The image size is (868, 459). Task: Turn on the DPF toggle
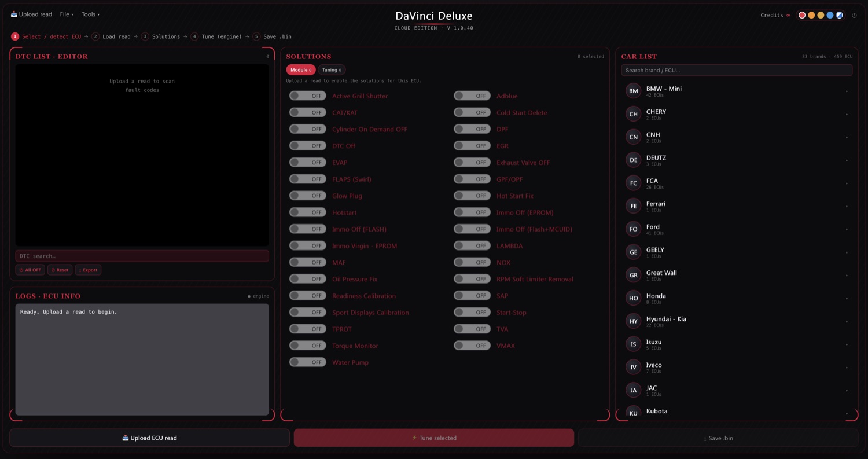click(x=472, y=129)
